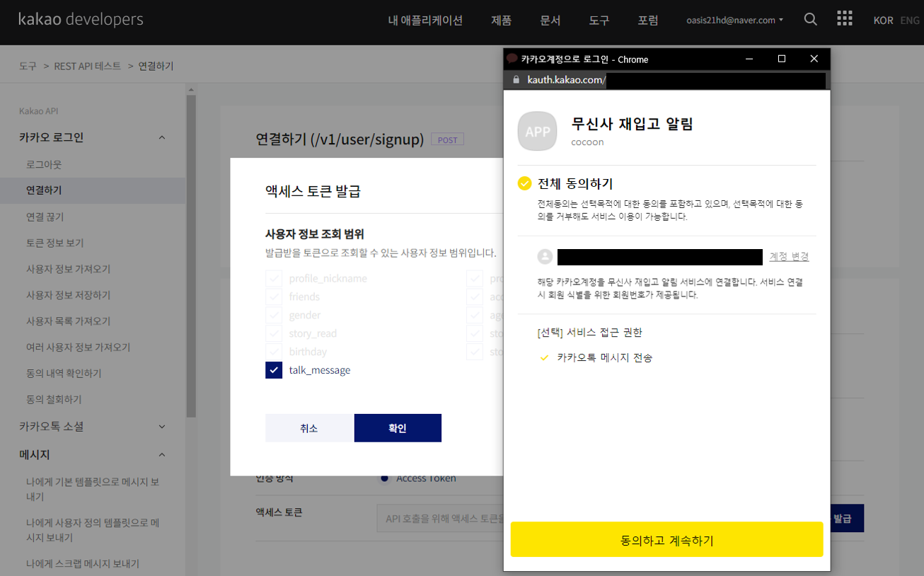Click the kakao developers logo
This screenshot has width=924, height=576.
81,19
